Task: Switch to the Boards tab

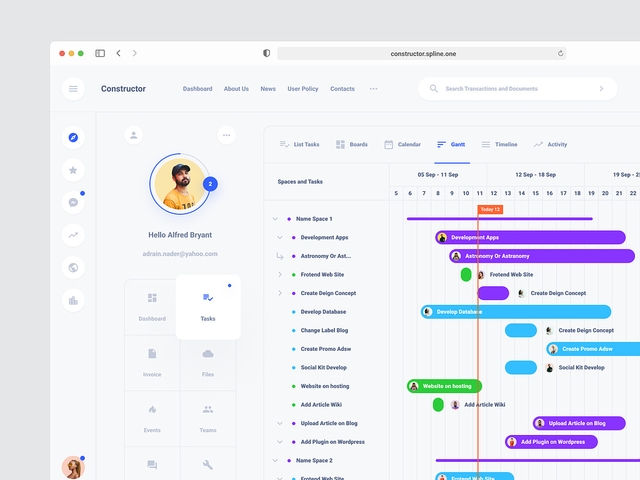Action: coord(351,145)
